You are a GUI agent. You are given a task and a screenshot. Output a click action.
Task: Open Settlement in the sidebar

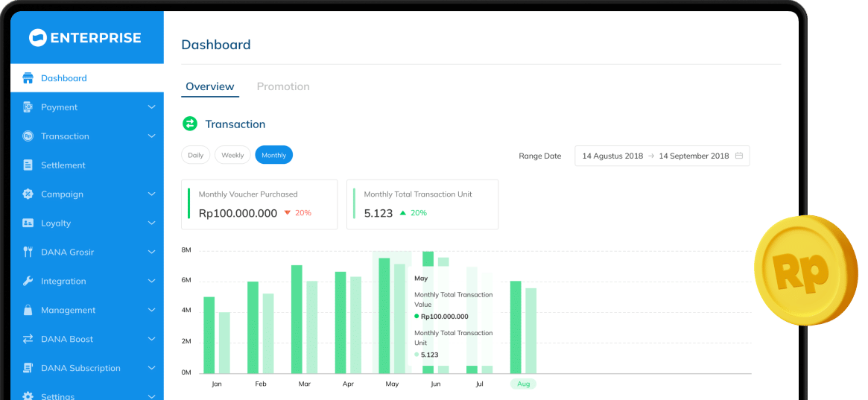coord(87,165)
